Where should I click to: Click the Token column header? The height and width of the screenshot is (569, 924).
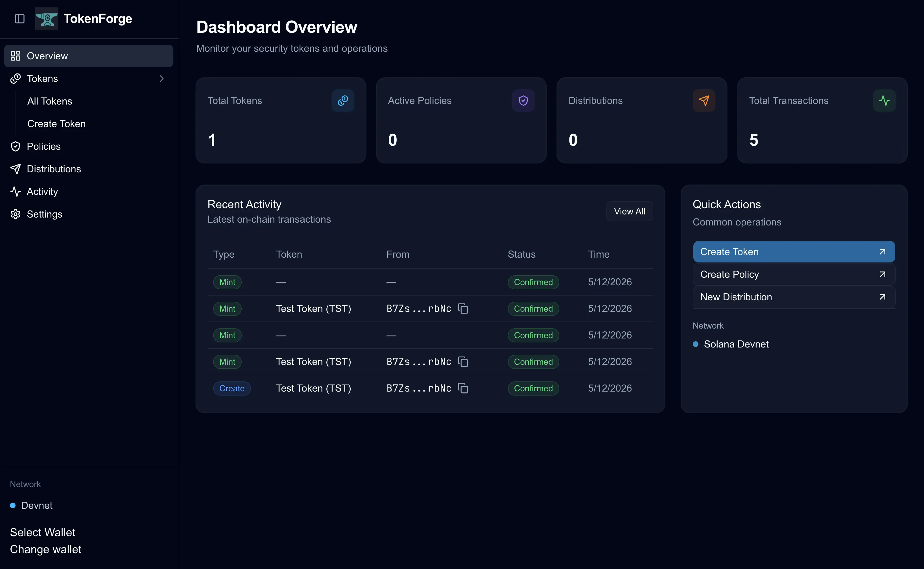click(x=289, y=254)
